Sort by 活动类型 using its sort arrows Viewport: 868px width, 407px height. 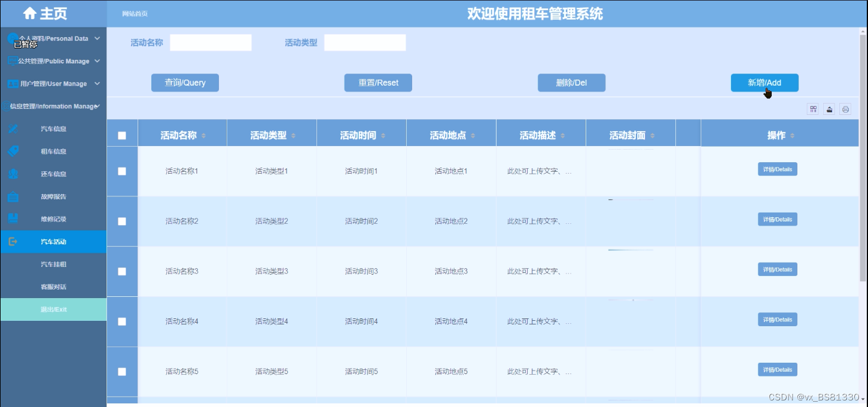pos(293,136)
